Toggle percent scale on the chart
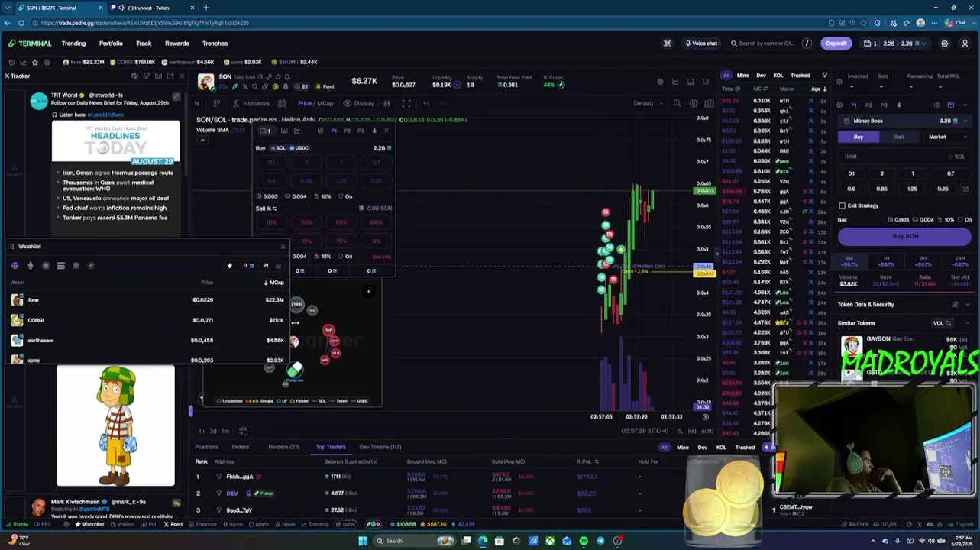 680,431
